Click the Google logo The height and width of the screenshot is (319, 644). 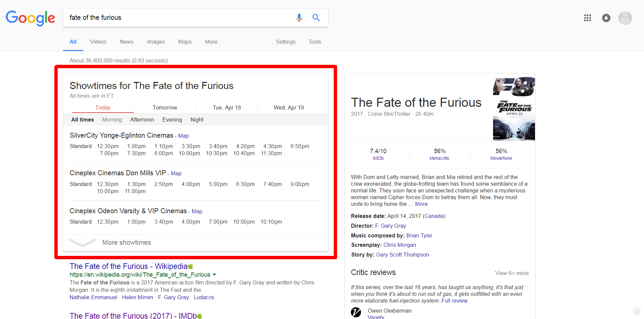pos(31,18)
